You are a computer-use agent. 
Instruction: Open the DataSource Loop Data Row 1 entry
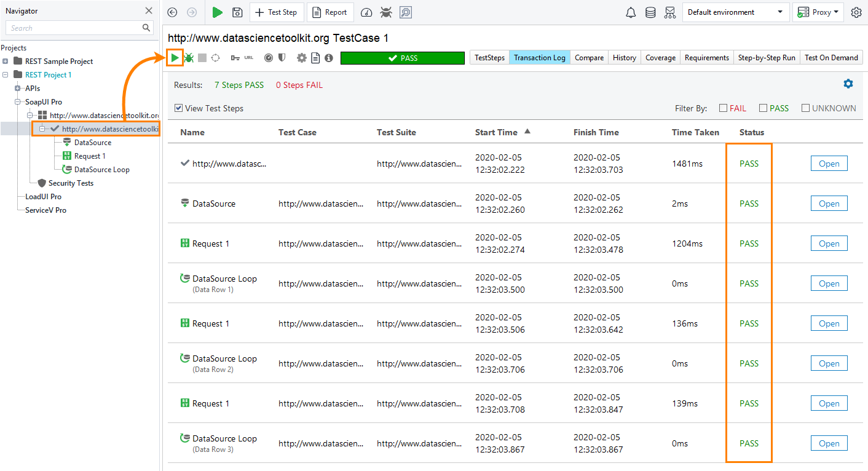[x=829, y=283]
